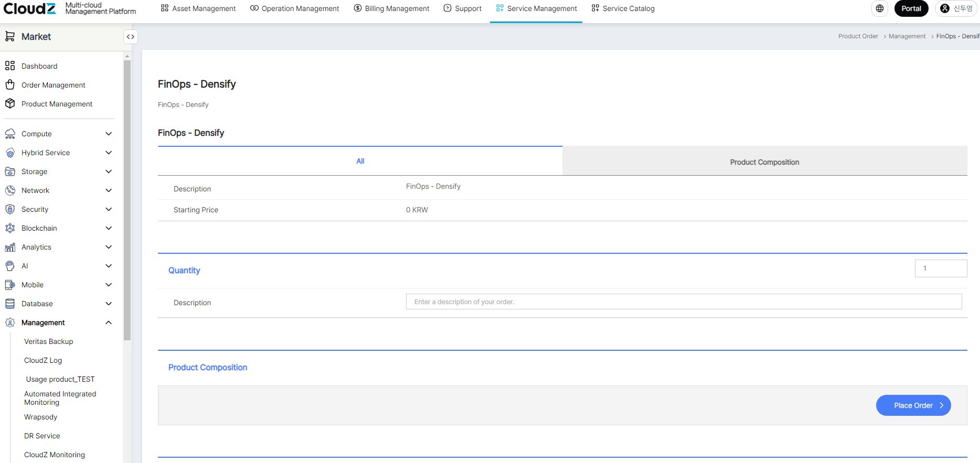Expand the AI category chevron
This screenshot has width=980, height=463.
coord(109,266)
